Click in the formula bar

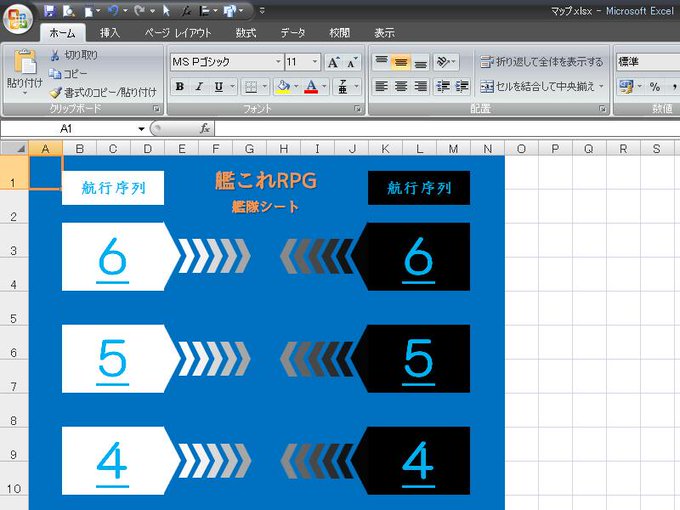tap(447, 129)
